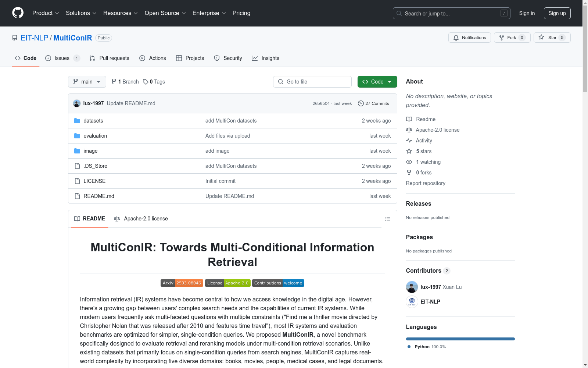The width and height of the screenshot is (588, 368).
Task: Click the License Apache 2.0 badge
Action: 228,283
